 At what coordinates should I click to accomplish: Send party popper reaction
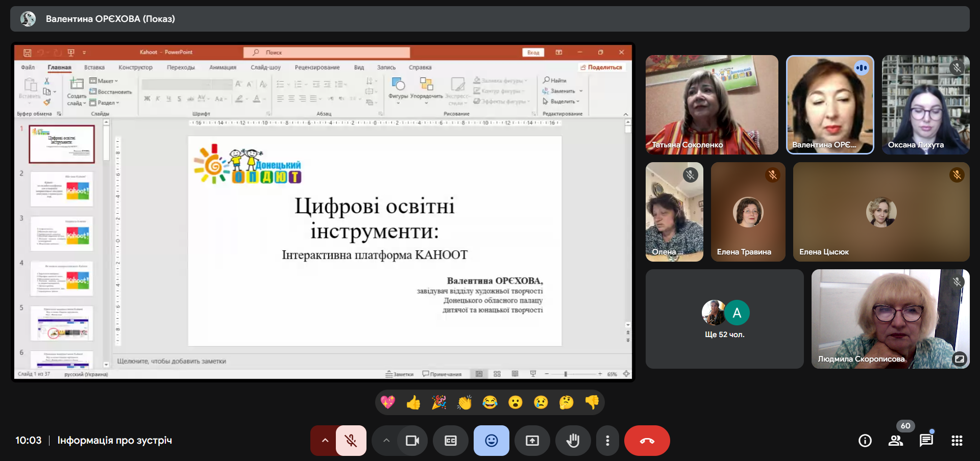(439, 402)
